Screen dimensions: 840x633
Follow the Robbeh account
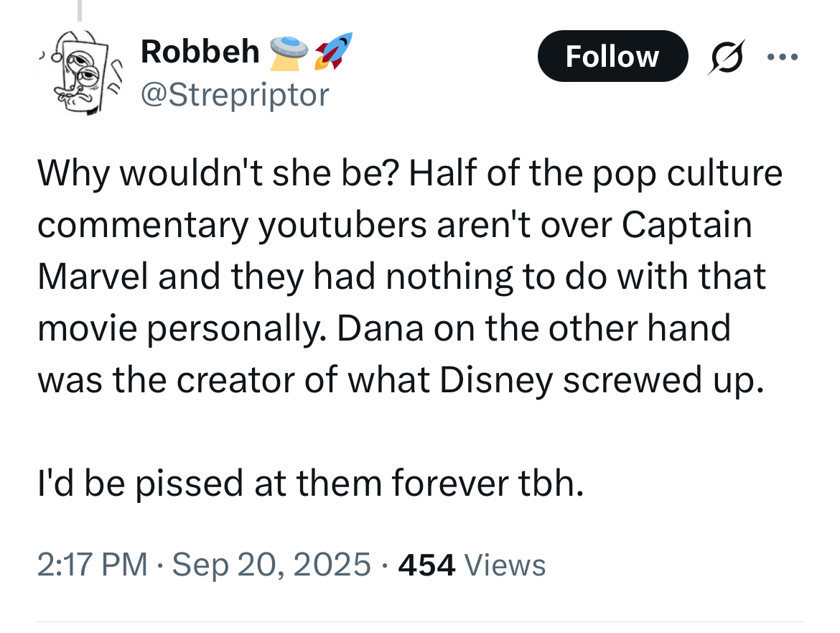point(612,56)
